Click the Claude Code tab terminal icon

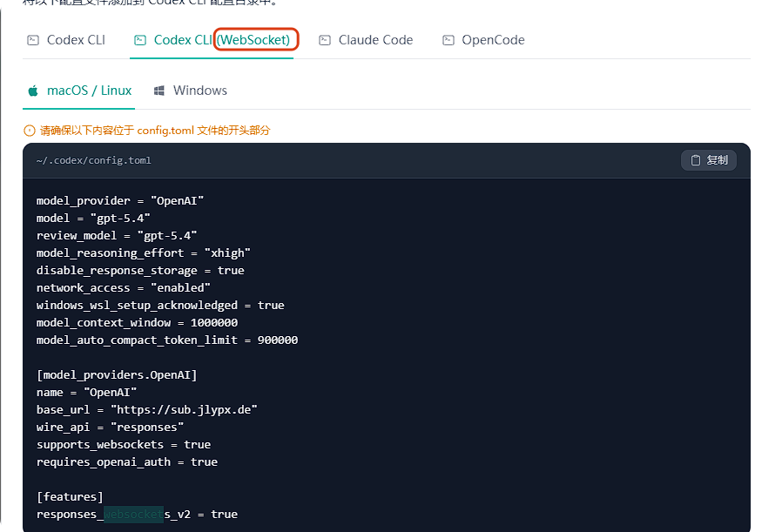pyautogui.click(x=325, y=40)
